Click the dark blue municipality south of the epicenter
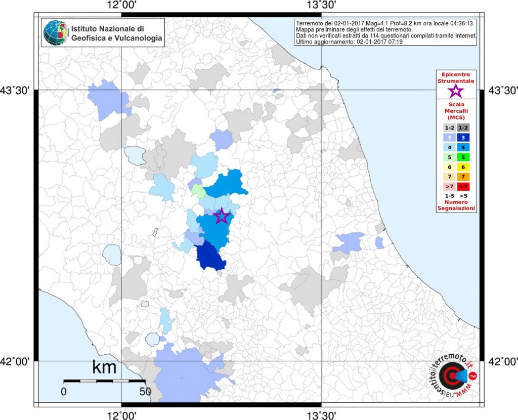The width and height of the screenshot is (518, 420). (211, 257)
